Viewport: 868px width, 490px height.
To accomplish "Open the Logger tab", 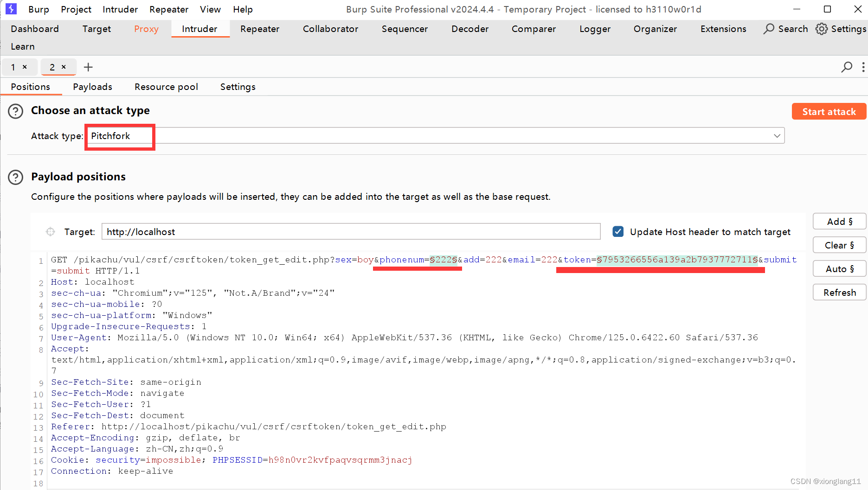I will (x=595, y=29).
